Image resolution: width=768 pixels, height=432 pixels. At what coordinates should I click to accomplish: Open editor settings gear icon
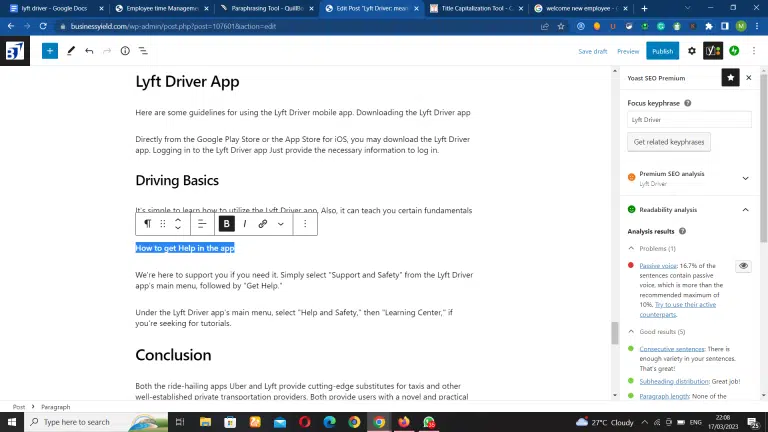coord(691,51)
